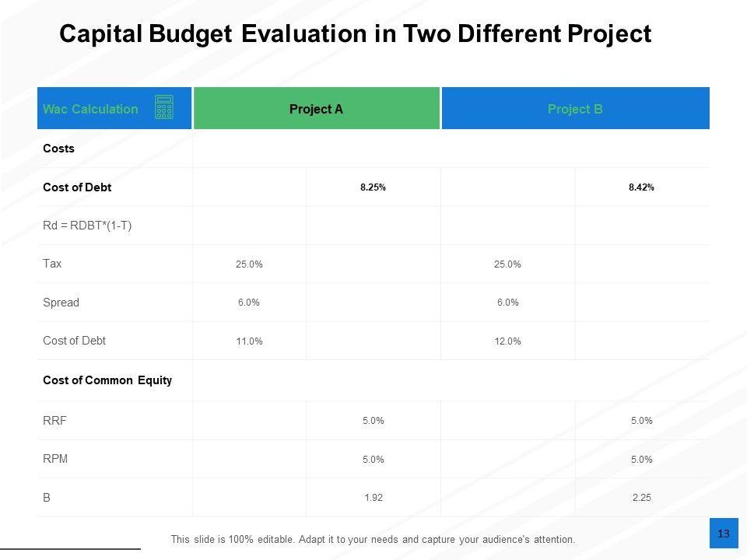Select the Spread row label
Image resolution: width=747 pixels, height=560 pixels.
tap(61, 303)
